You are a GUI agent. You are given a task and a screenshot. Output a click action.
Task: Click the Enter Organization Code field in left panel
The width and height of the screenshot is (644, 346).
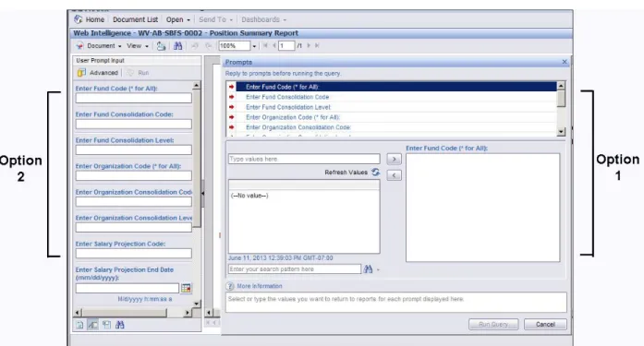[x=133, y=176]
